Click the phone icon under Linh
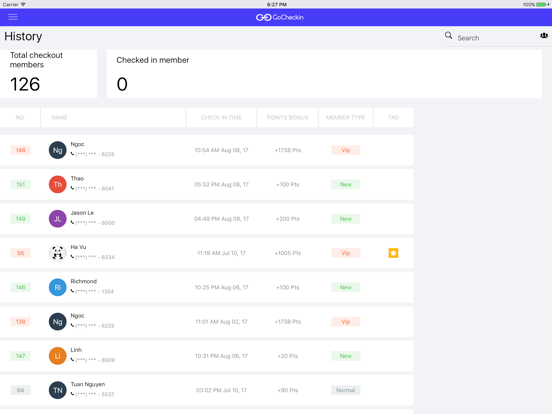552x414 pixels. click(x=72, y=360)
